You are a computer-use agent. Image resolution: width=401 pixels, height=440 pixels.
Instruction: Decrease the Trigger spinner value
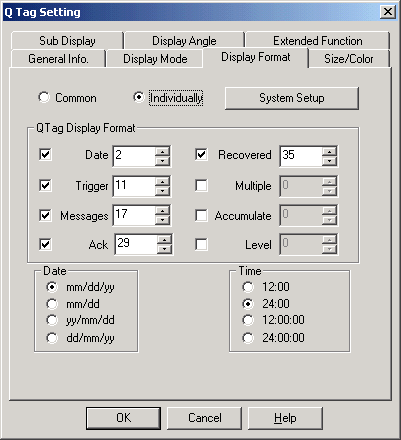click(163, 191)
